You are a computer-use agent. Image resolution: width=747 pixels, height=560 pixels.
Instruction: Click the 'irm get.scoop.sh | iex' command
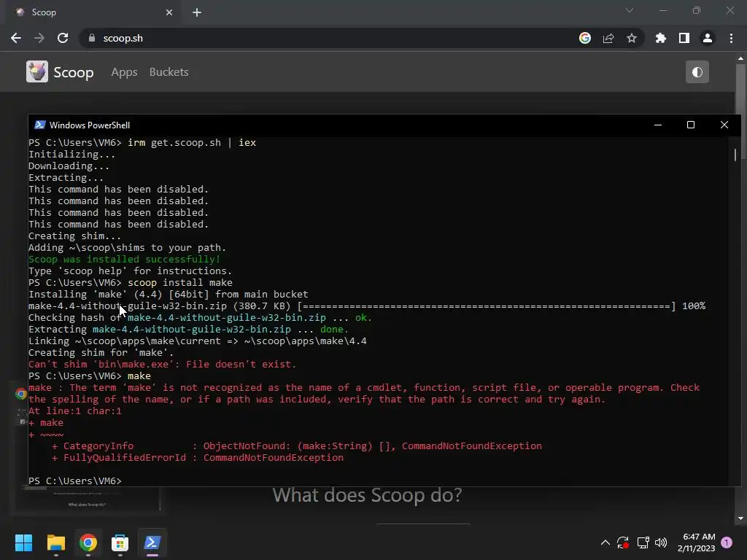192,142
